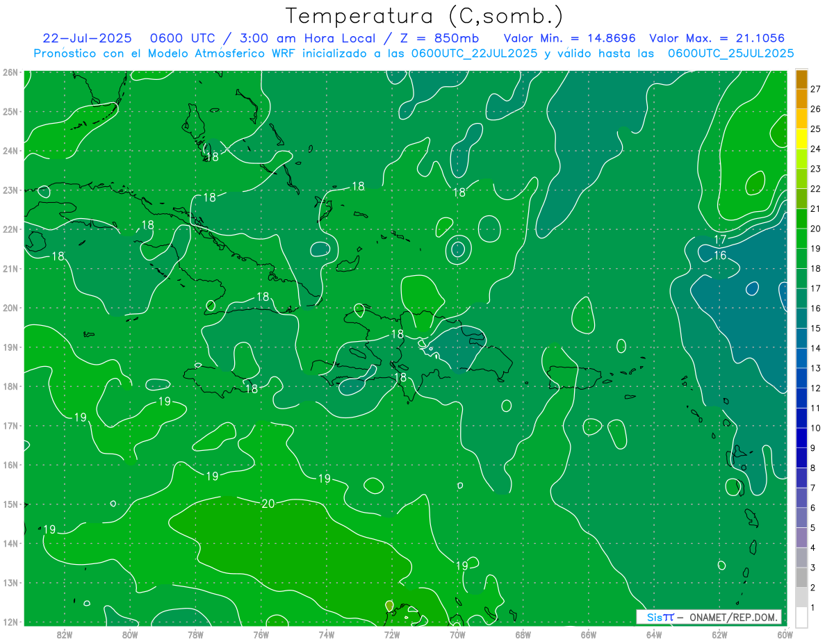Click legend scale label "21"
This screenshot has height=644, width=834.
(816, 208)
